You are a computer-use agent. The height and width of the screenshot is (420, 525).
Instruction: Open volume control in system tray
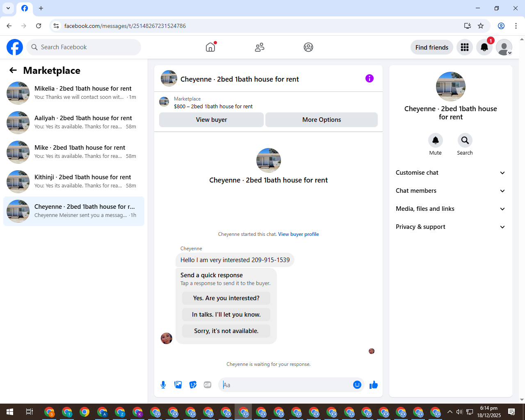coord(459,412)
